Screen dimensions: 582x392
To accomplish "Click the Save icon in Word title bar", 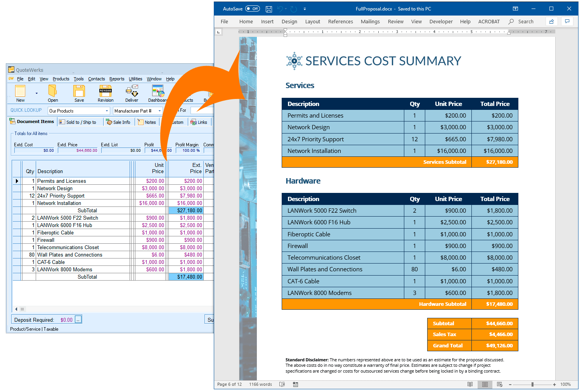I will (269, 9).
